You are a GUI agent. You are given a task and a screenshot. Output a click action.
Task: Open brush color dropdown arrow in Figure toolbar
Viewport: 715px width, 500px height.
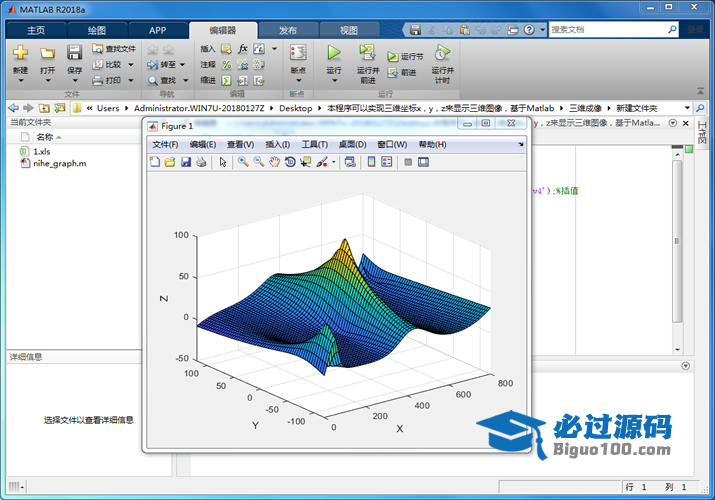334,162
